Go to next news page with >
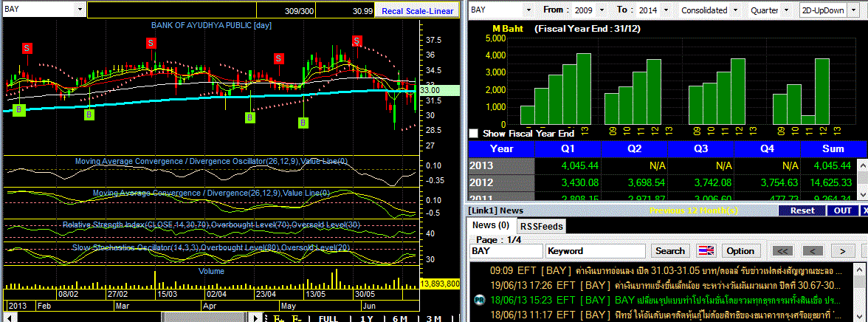This screenshot has width=868, height=322. click(x=843, y=251)
